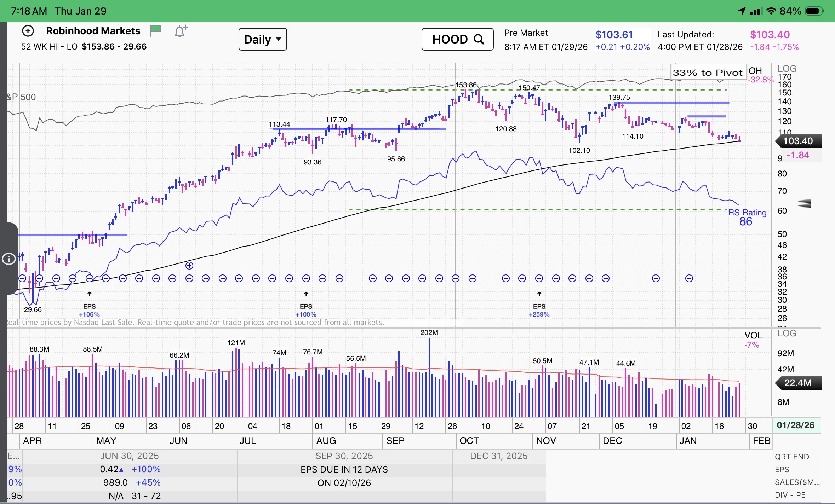
Task: Select the SEP 30, 2025 quarter column
Action: pos(344,456)
